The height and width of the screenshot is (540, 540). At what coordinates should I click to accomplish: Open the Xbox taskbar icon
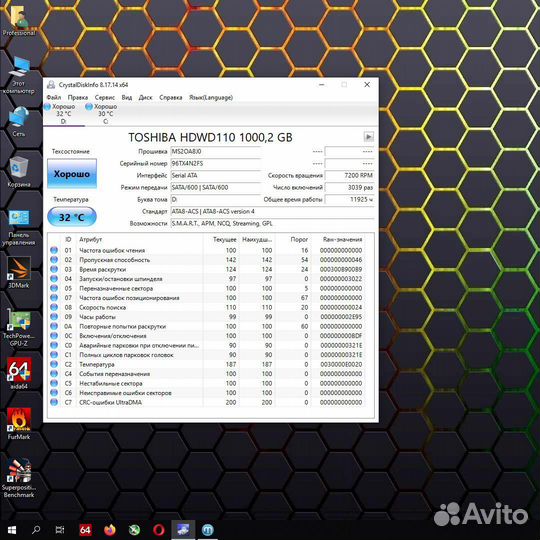pyautogui.click(x=134, y=530)
